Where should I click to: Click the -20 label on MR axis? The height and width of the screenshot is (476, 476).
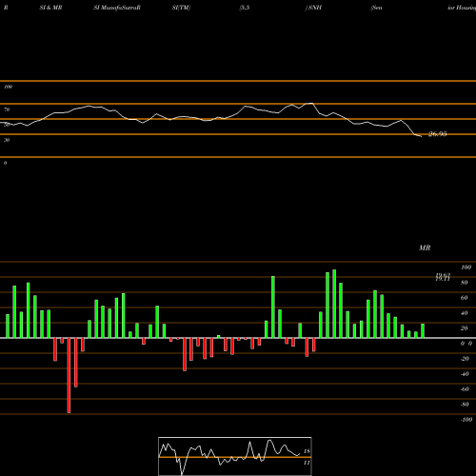(x=465, y=359)
